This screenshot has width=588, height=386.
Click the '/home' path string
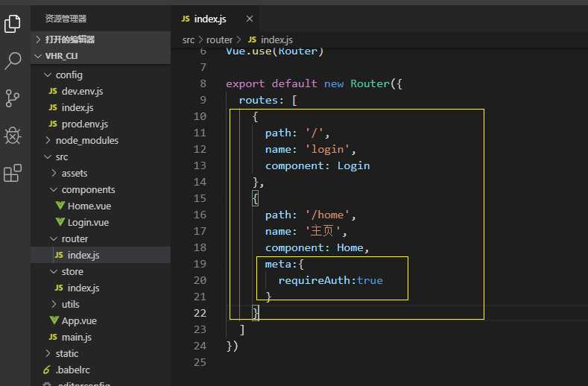point(328,215)
